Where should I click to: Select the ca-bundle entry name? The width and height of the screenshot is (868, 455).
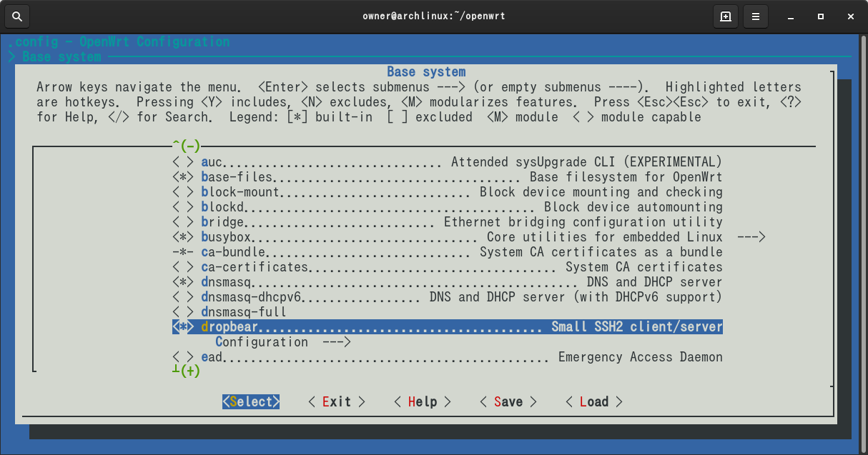coord(233,252)
